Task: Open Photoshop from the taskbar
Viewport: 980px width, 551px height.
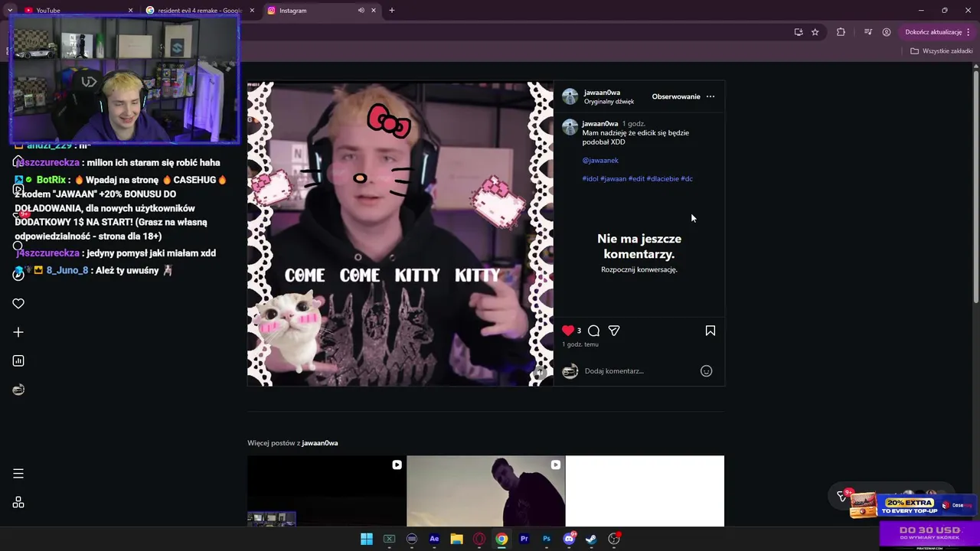Action: pyautogui.click(x=547, y=539)
